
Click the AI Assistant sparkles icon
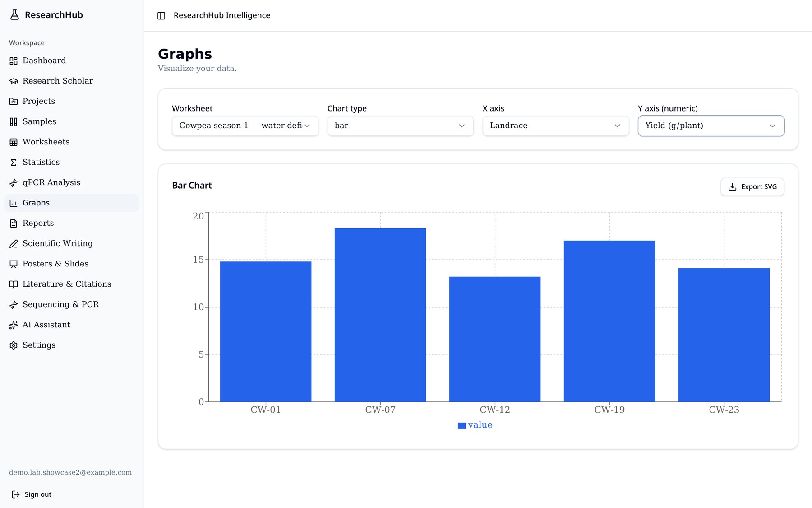(x=14, y=325)
